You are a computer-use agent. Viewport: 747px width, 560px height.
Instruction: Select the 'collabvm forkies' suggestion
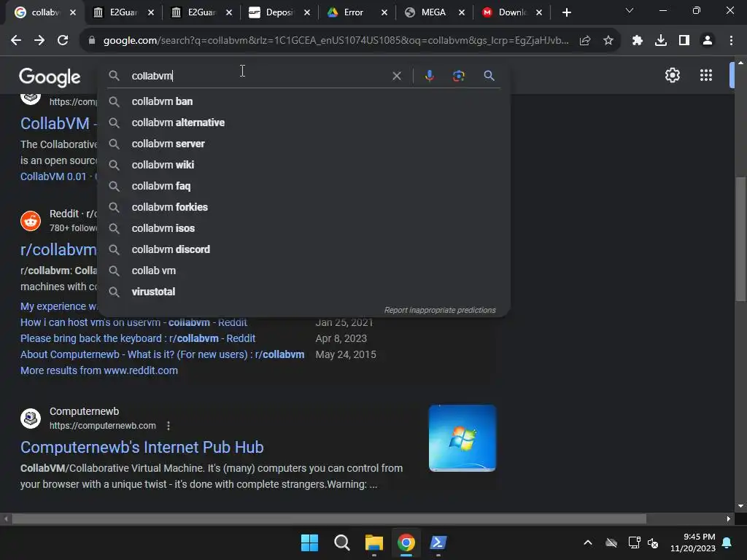click(304, 207)
